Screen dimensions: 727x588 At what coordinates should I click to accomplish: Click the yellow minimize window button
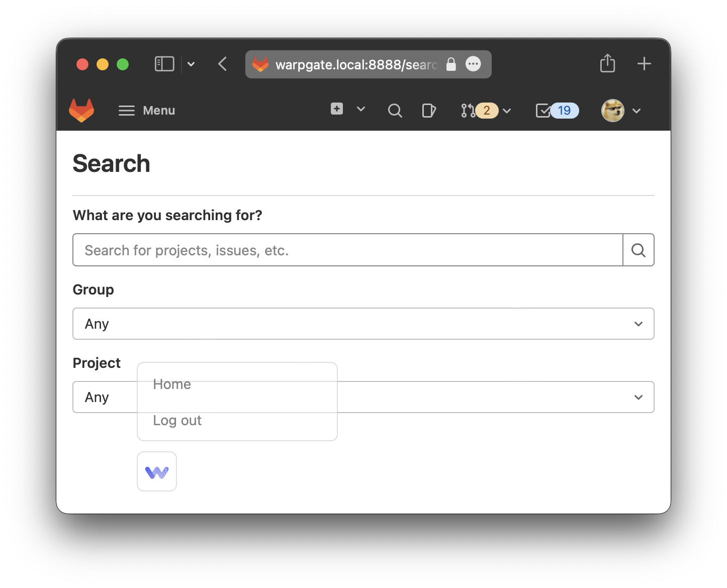pyautogui.click(x=103, y=64)
